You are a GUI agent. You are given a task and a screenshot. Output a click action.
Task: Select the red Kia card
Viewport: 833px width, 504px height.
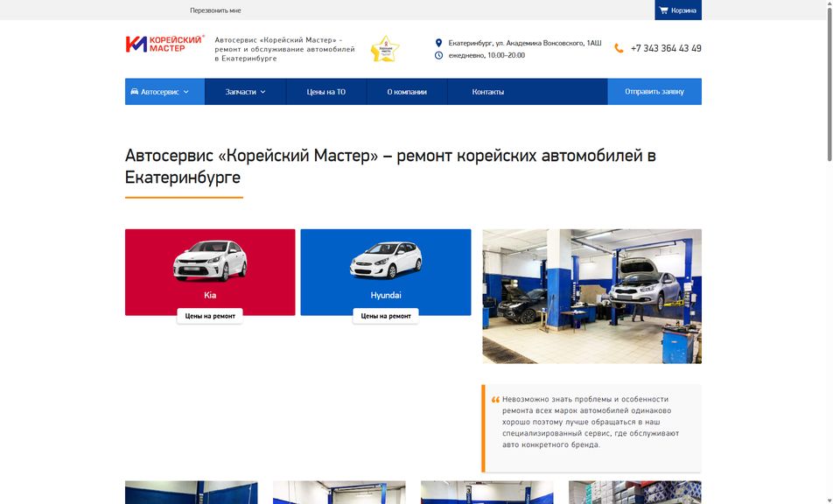tap(210, 272)
